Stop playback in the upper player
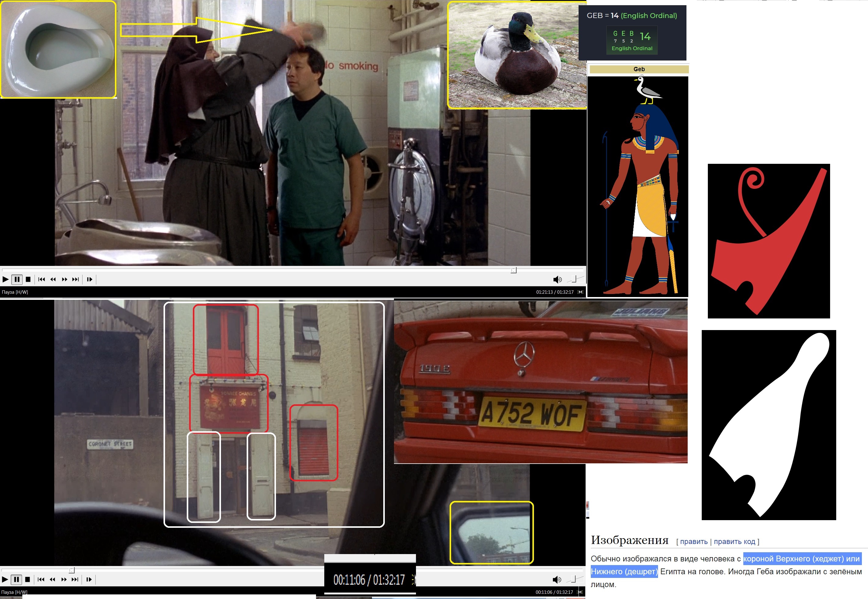Screen dimensions: 868x599 click(x=28, y=279)
